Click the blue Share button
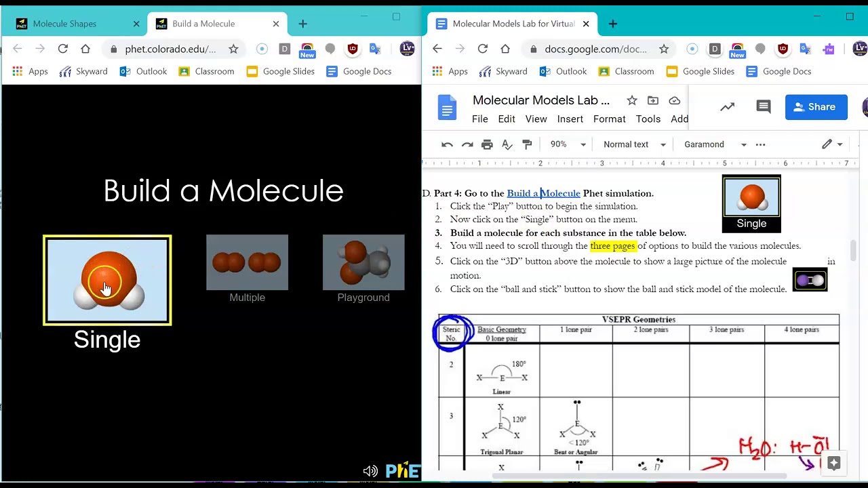868x488 pixels. 816,107
